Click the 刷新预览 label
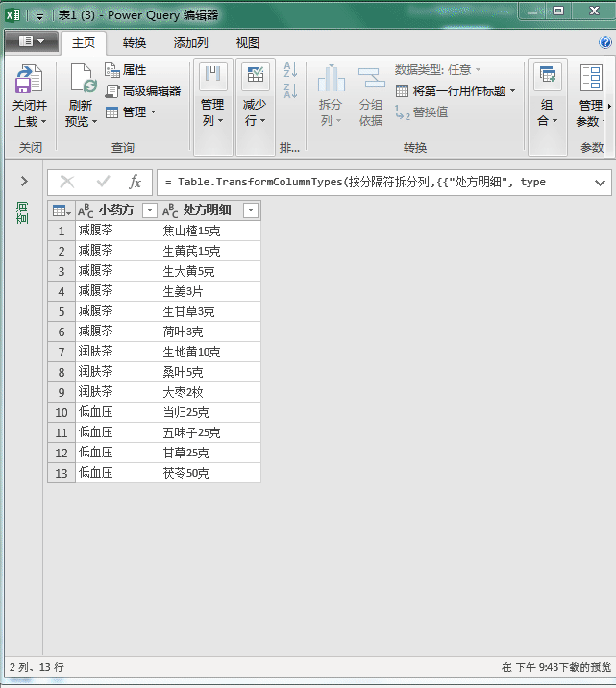The image size is (616, 688). click(81, 113)
